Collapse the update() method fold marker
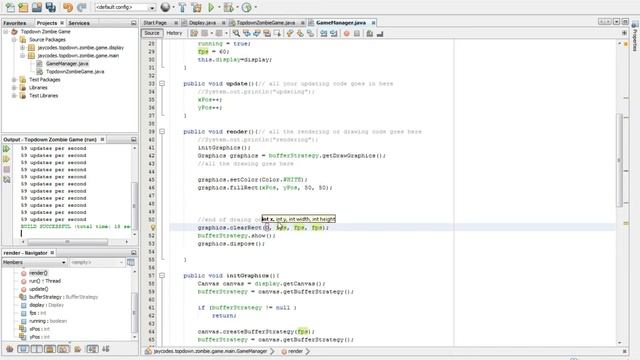 coord(162,84)
